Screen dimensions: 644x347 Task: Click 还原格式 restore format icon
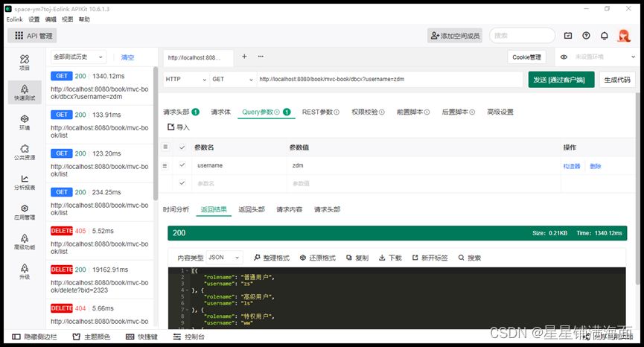[x=317, y=258]
